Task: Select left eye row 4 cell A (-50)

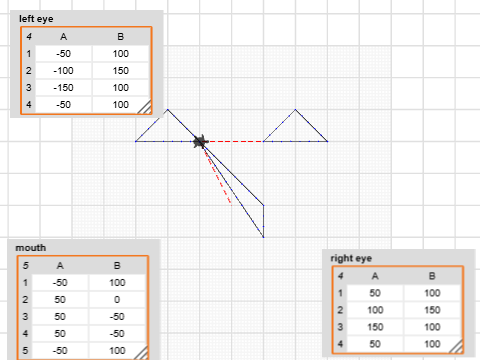Action: click(x=63, y=105)
